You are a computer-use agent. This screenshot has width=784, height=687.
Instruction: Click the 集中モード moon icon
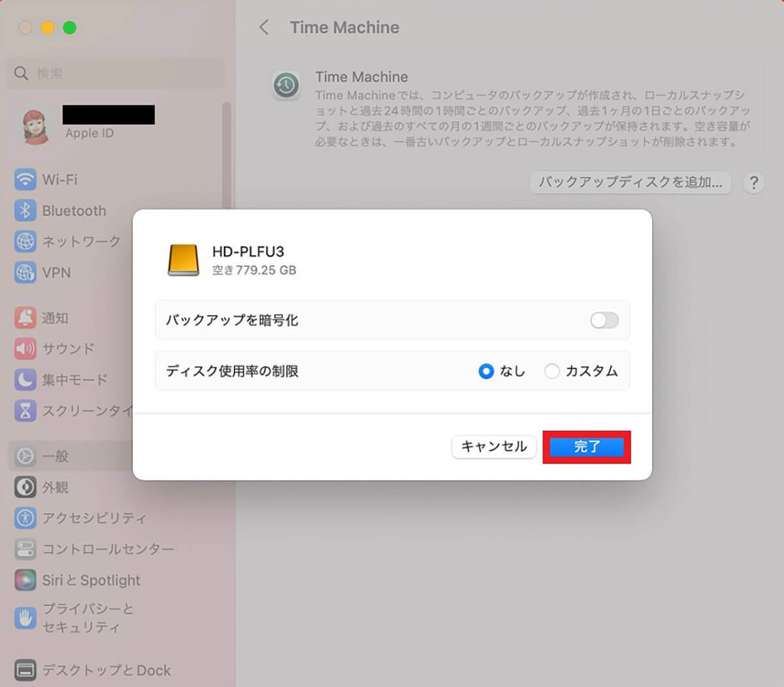point(25,379)
